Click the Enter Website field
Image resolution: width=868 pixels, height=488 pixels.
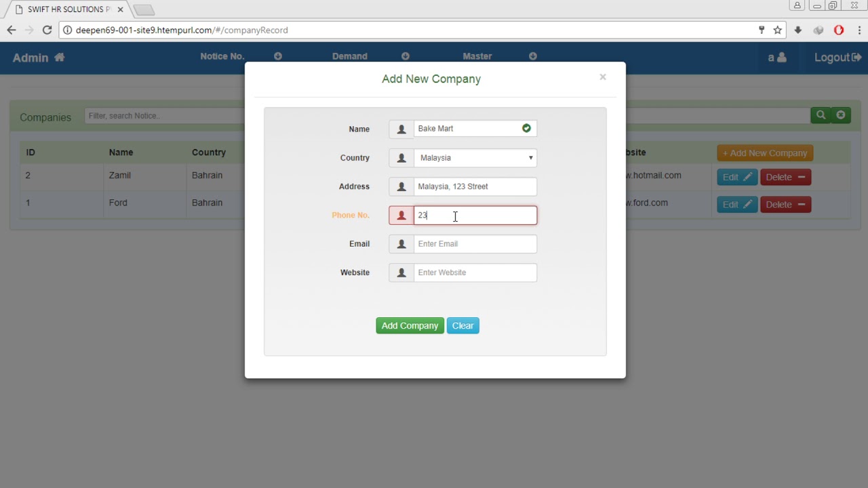(x=475, y=272)
